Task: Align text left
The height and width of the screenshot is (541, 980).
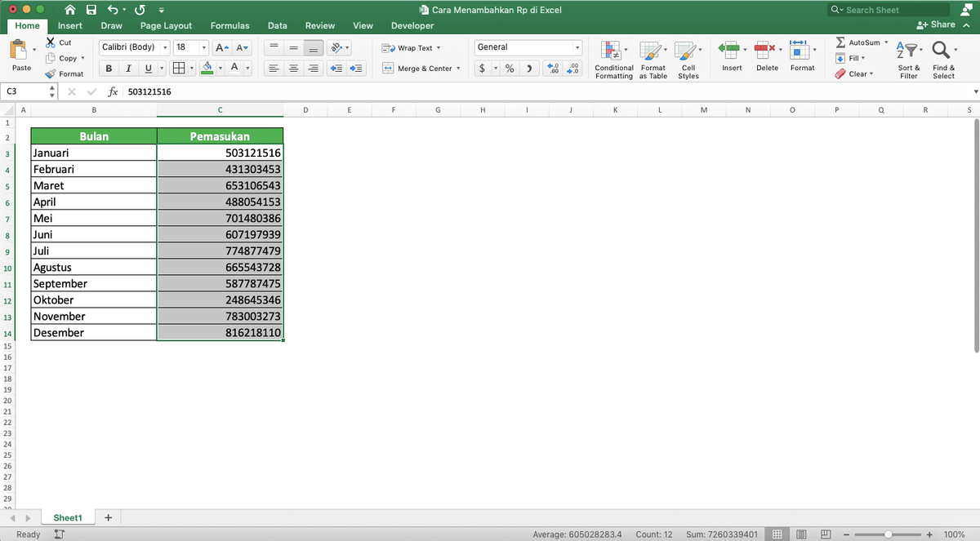Action: 274,69
